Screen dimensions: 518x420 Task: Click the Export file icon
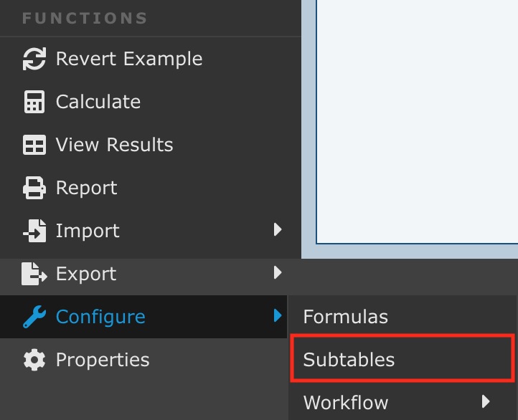[x=34, y=274]
